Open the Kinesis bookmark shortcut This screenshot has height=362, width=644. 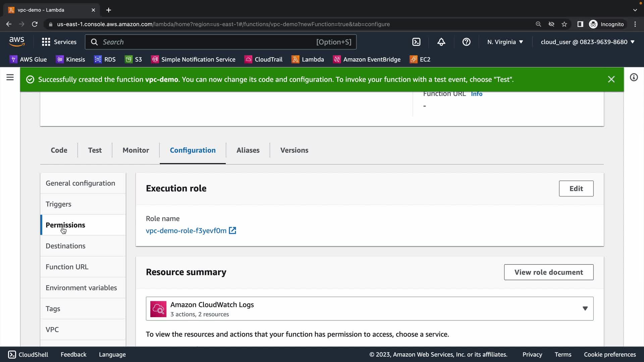(70, 59)
